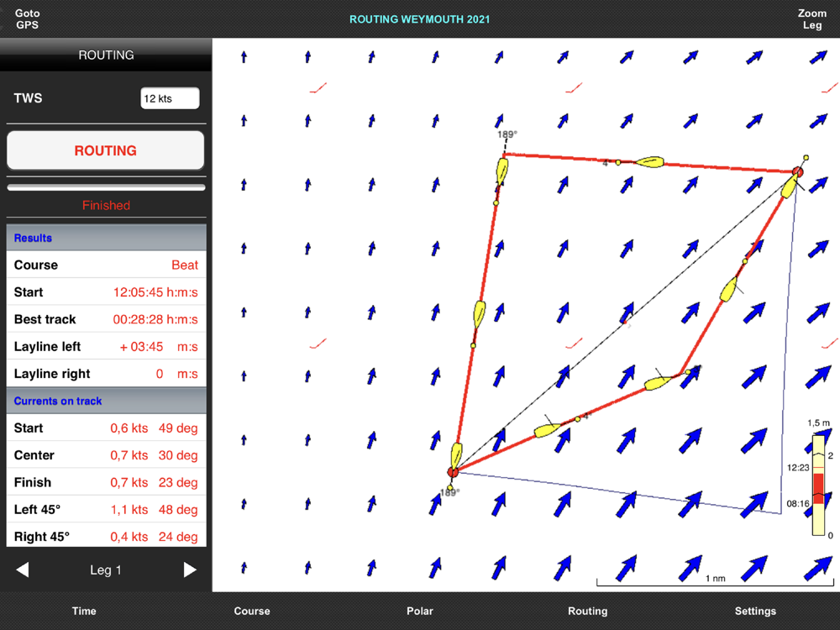840x630 pixels.
Task: Select the Right 45° 0,4 kts row
Action: (106, 536)
